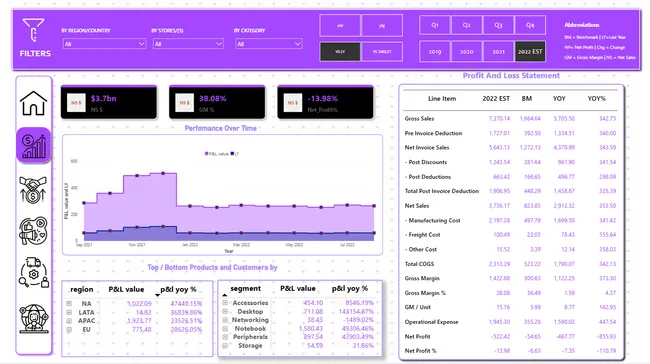
Task: Click the region column header
Action: [82, 289]
